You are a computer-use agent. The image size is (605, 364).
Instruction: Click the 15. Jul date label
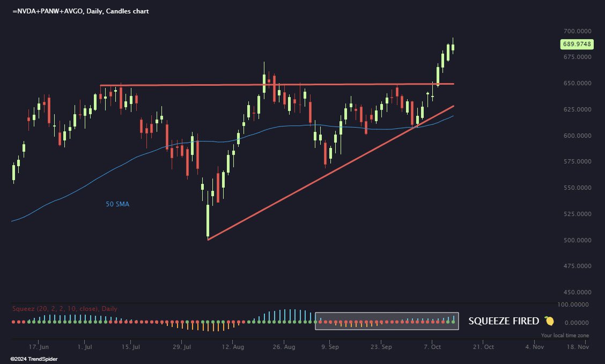point(130,347)
